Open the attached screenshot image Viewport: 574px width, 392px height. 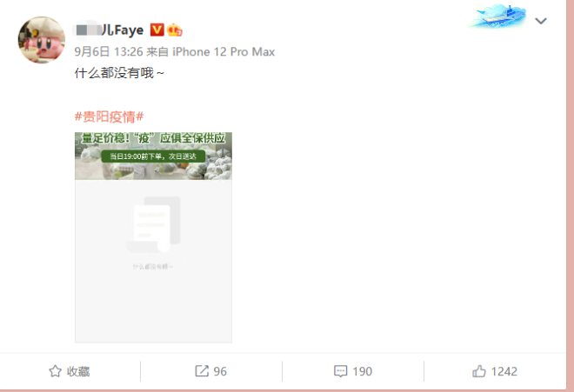153,237
